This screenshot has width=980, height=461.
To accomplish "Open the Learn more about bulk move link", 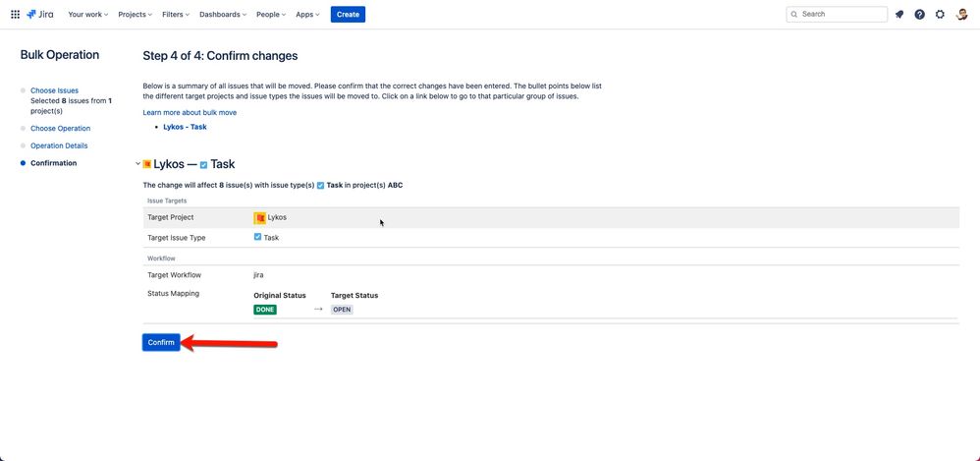I will [x=190, y=113].
